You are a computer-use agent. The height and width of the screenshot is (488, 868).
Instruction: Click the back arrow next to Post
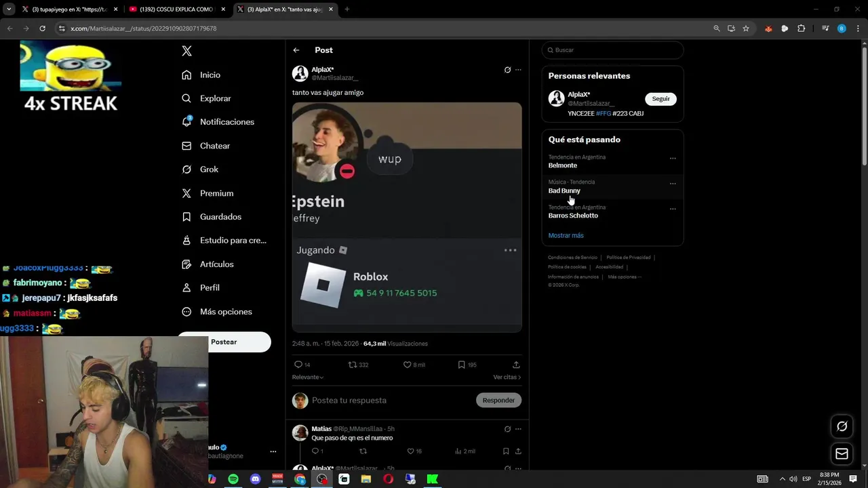click(x=296, y=50)
